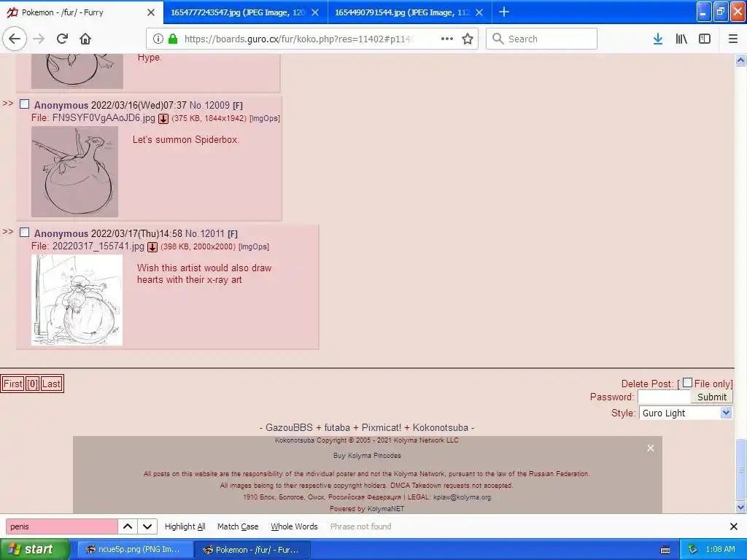Image resolution: width=747 pixels, height=560 pixels.
Task: Open the Pixmicat! footer link
Action: 381,427
